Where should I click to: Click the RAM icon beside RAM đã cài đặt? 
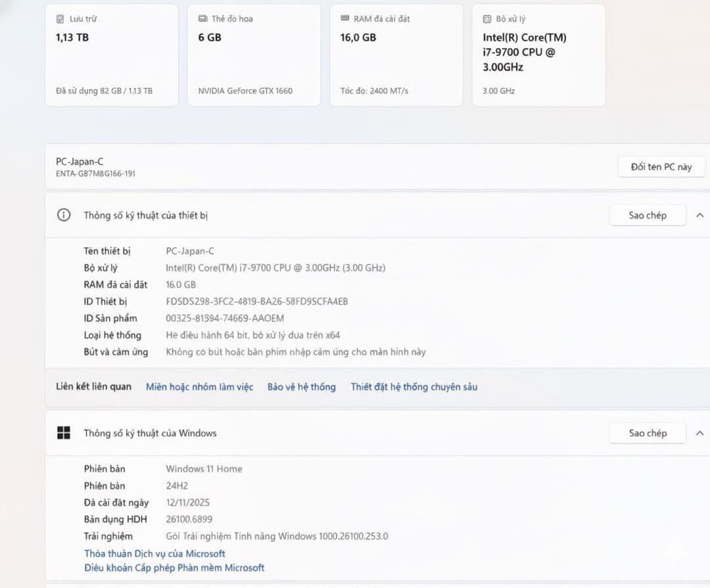[345, 19]
